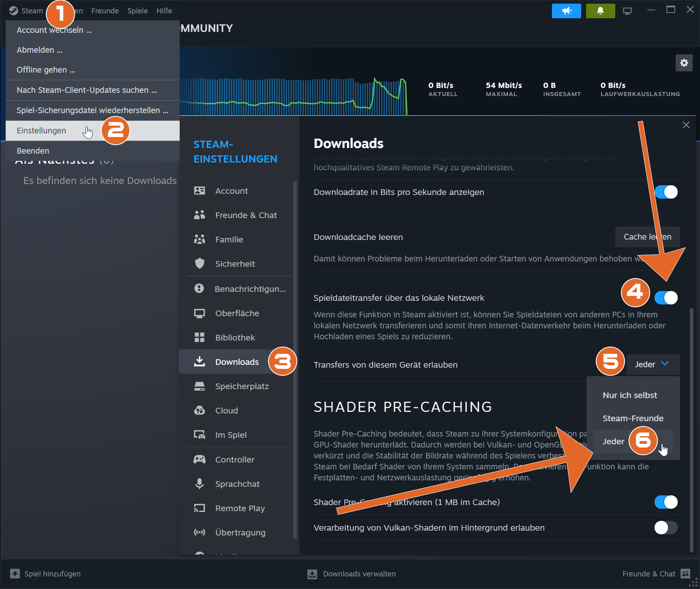This screenshot has width=700, height=589.
Task: Click the Bibliothek grid icon
Action: click(200, 337)
